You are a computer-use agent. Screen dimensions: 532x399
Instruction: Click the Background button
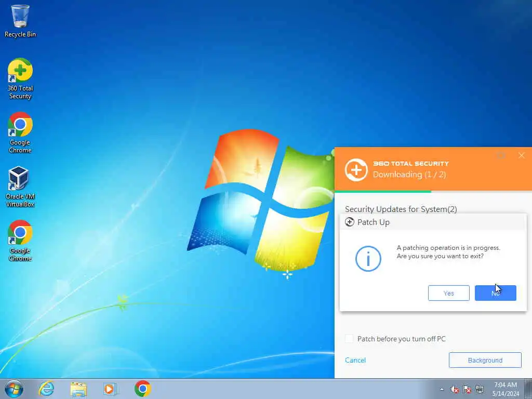click(485, 361)
